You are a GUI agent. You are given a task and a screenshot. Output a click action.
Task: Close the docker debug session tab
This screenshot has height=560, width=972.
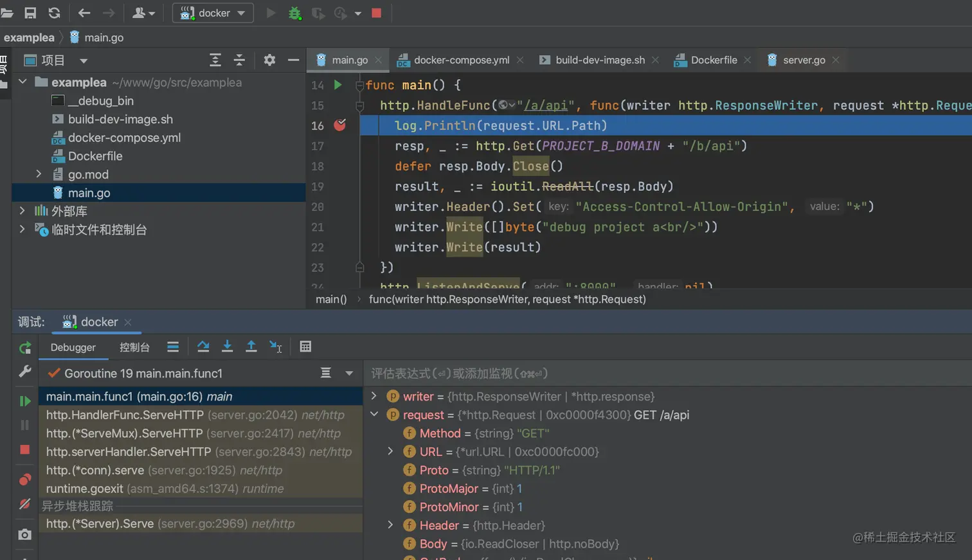click(x=128, y=322)
